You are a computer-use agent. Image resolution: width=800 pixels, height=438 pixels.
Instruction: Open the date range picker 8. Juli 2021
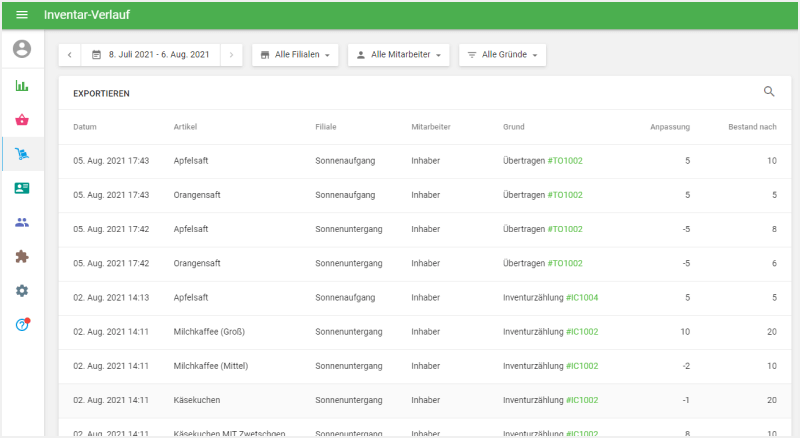point(150,55)
